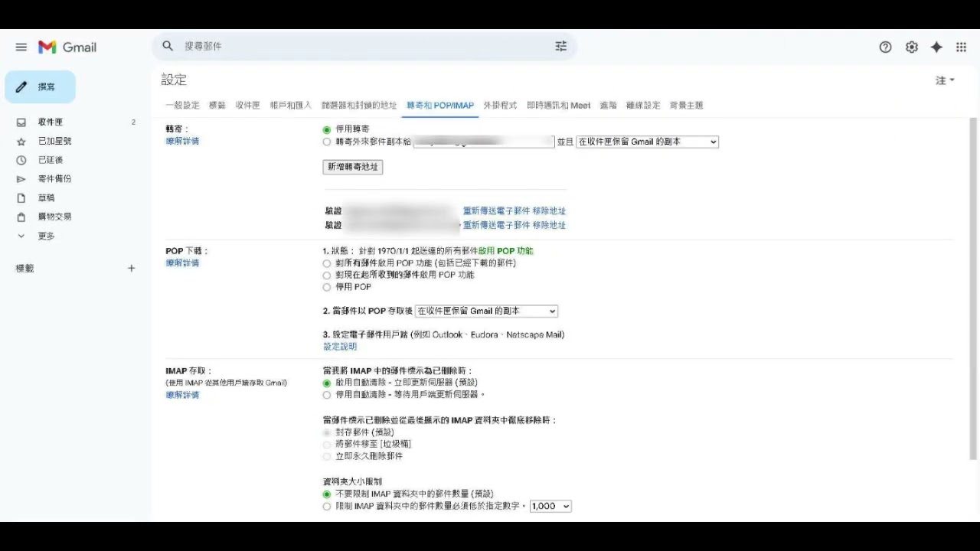This screenshot has height=551, width=980.
Task: Click the search magnifier icon
Action: tap(168, 46)
